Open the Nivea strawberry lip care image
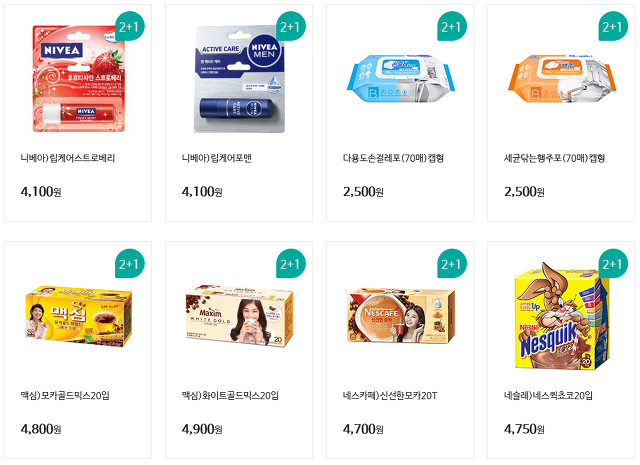 [79, 78]
